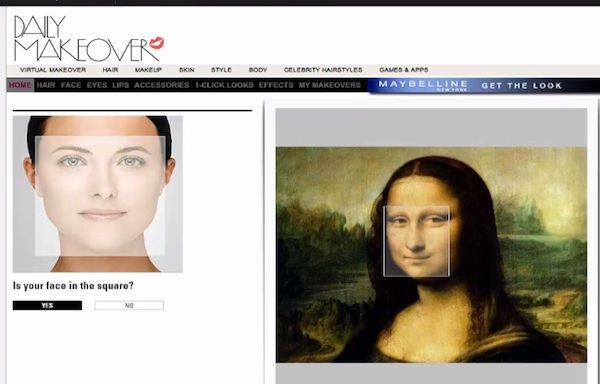Image resolution: width=600 pixels, height=384 pixels.
Task: Go to the Makeup section
Action: [148, 70]
